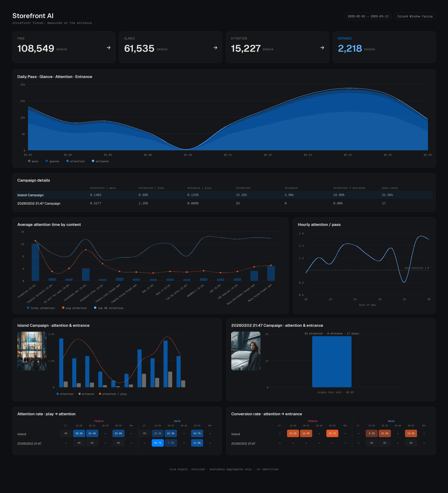Click the entrance / play column header
This screenshot has width=448, height=493.
point(199,188)
